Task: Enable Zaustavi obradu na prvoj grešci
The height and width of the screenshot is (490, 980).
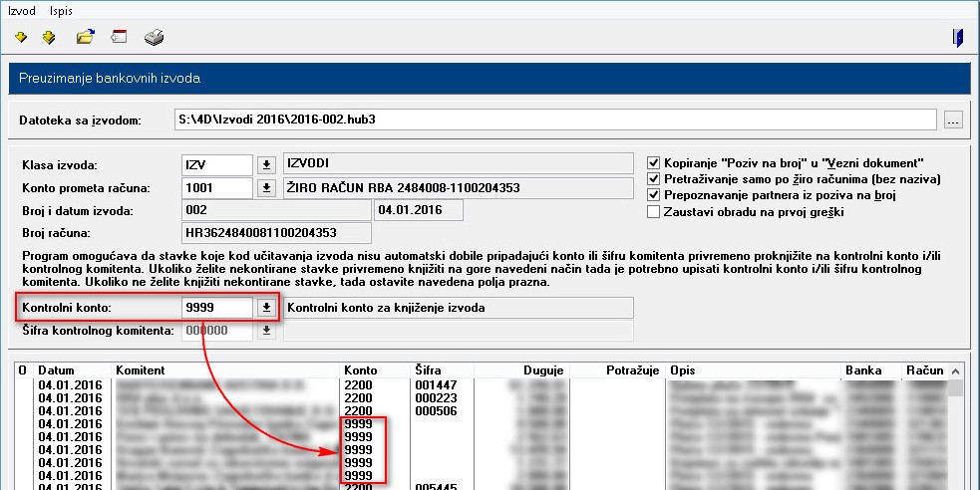Action: (x=654, y=211)
